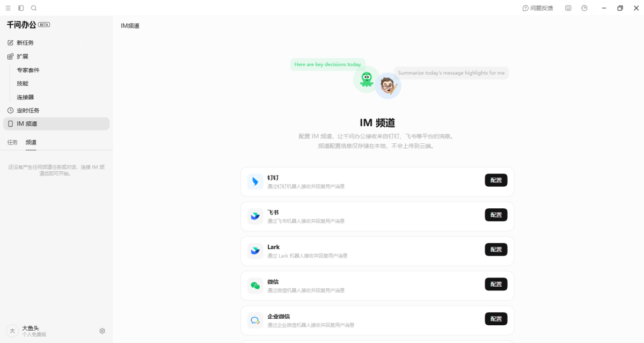Viewport: 644px width, 343px height.
Task: Click the 问题反馈 feedback button
Action: [538, 8]
